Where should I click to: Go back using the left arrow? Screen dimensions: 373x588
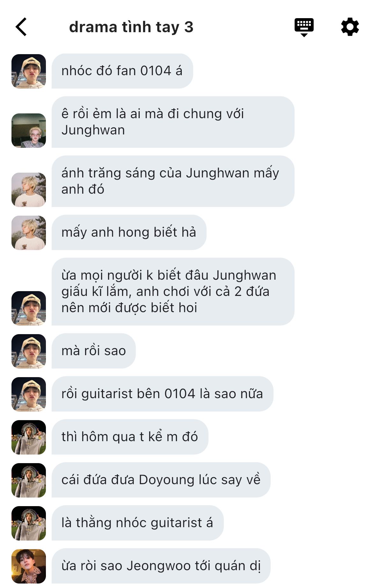coord(21,27)
